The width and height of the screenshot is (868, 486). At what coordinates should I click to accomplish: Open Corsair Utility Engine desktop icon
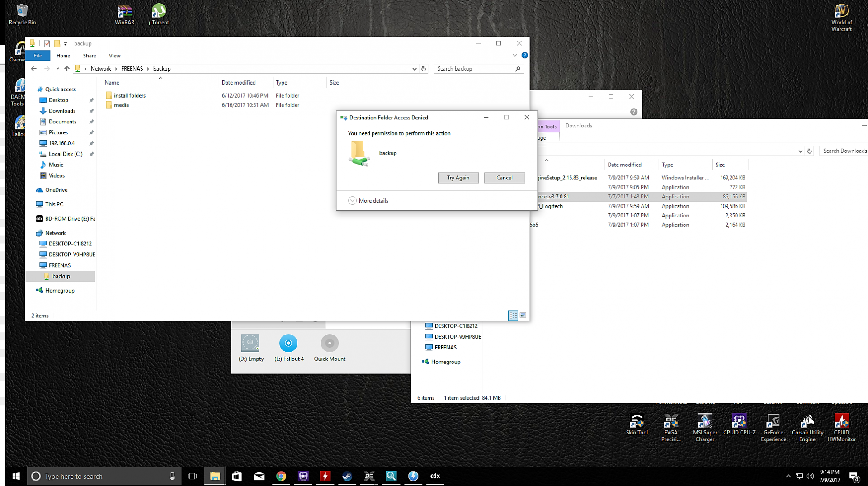pyautogui.click(x=807, y=428)
